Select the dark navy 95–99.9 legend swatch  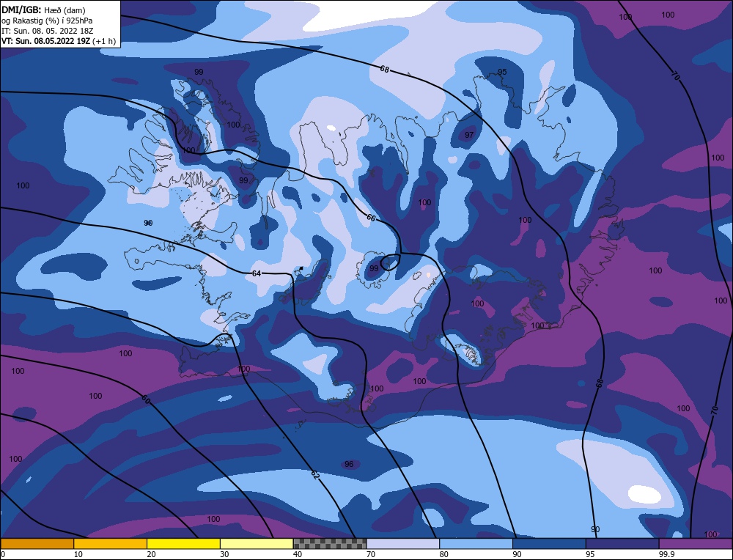(622, 544)
